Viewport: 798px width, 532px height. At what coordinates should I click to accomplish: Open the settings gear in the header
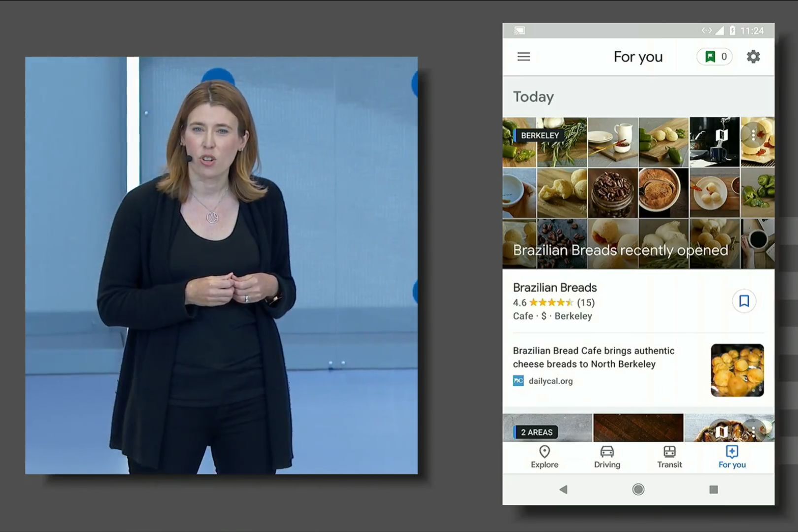[753, 57]
